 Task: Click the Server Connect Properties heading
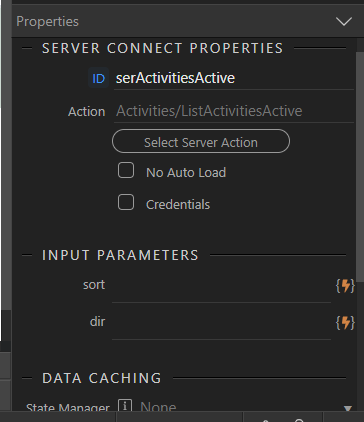tap(162, 49)
